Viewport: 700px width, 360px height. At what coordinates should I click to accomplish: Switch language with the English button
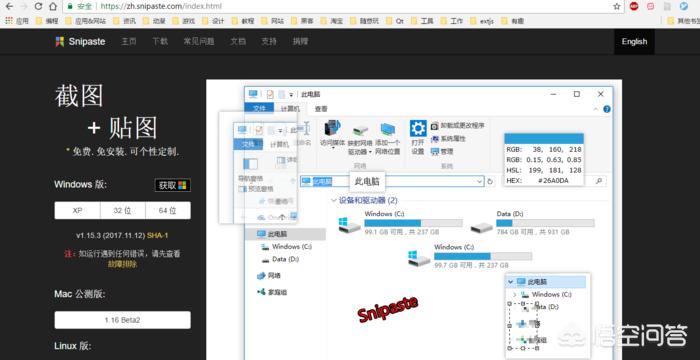pos(634,42)
